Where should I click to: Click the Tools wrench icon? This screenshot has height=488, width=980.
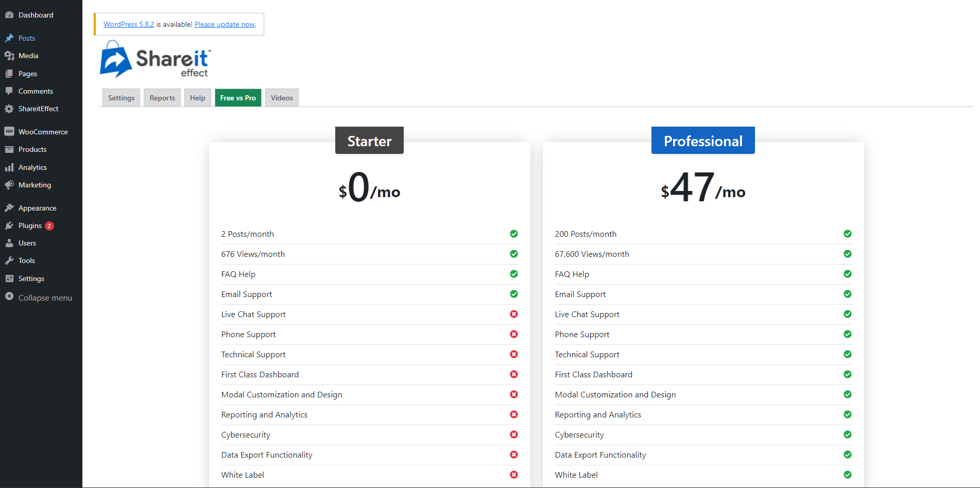tap(9, 260)
